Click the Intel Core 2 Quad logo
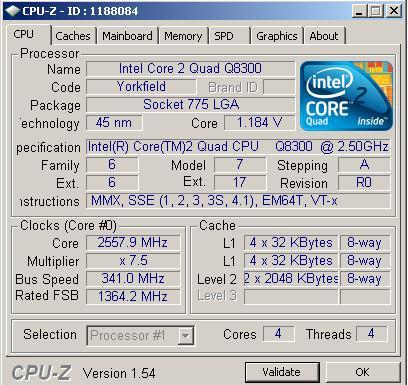The width and height of the screenshot is (408, 385). click(x=346, y=96)
